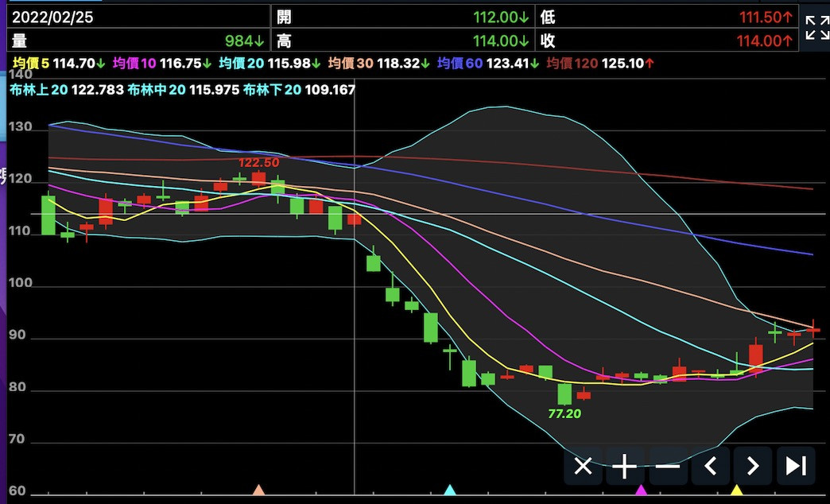Expand the chart to fullscreen
This screenshot has width=830, height=504.
pyautogui.click(x=816, y=28)
